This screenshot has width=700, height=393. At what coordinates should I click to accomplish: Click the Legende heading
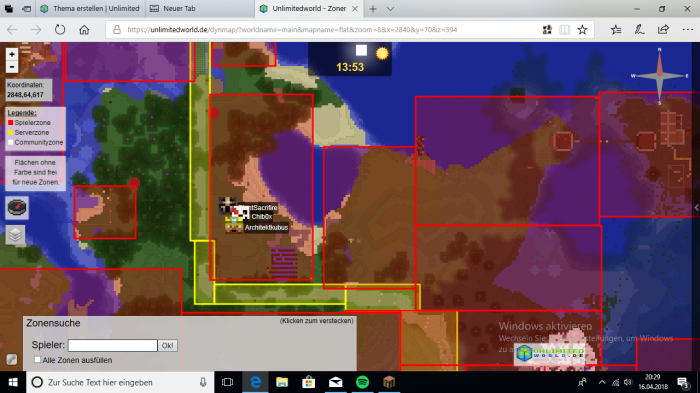tap(22, 113)
